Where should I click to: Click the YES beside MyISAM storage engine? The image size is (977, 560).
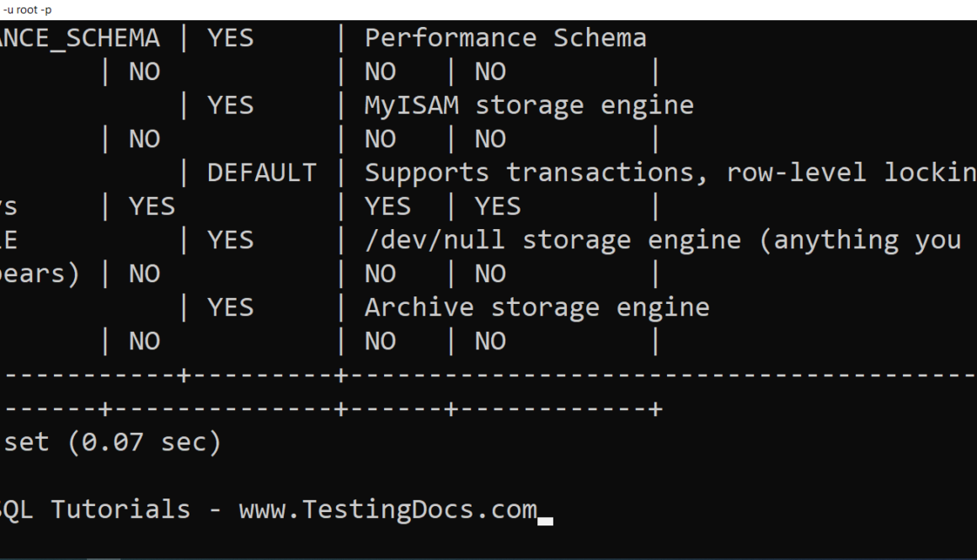[230, 105]
